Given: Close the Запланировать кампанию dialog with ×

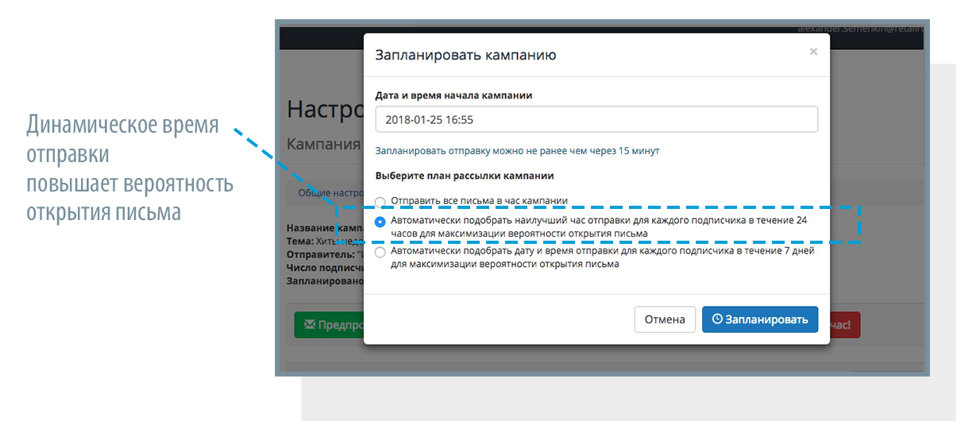Looking at the screenshot, I should [813, 52].
